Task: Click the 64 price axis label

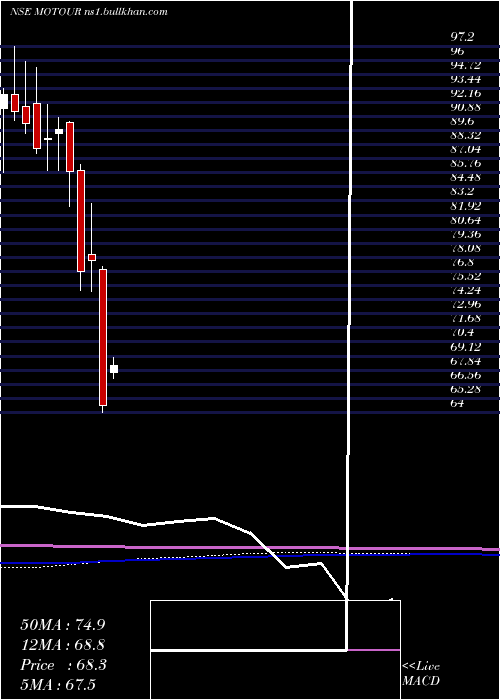Action: click(457, 403)
